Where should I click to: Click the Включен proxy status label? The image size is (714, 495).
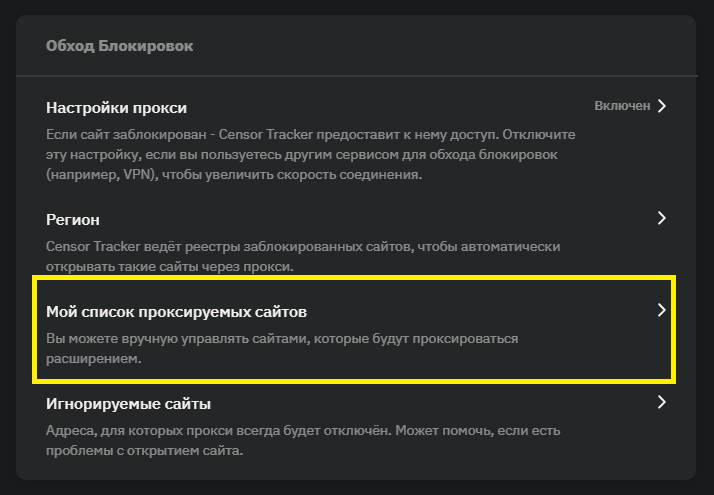tap(622, 106)
